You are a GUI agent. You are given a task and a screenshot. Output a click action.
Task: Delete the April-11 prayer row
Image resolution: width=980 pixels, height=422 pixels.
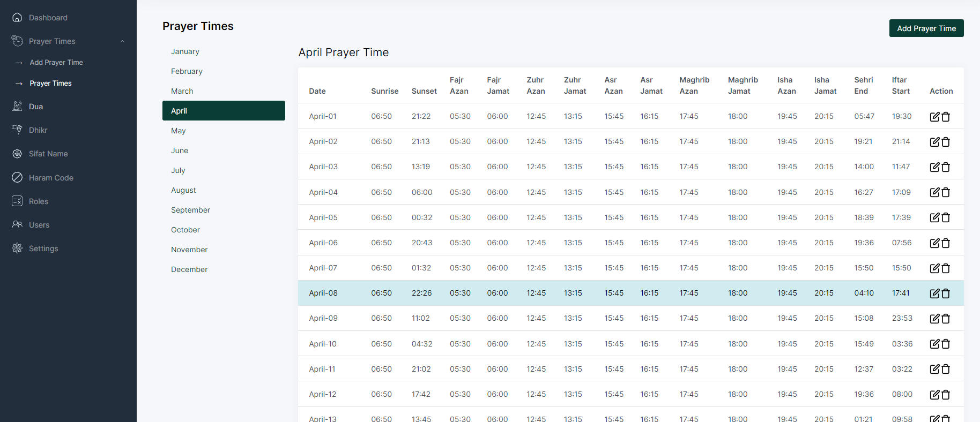click(x=946, y=369)
